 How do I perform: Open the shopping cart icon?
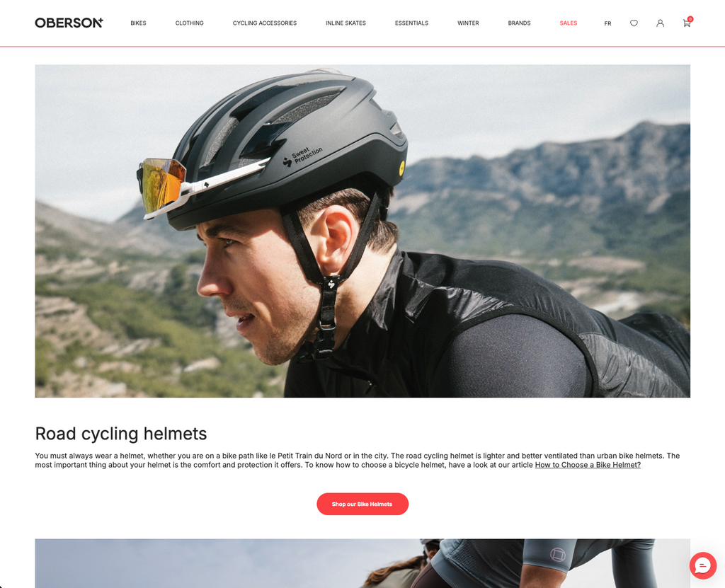(x=686, y=23)
